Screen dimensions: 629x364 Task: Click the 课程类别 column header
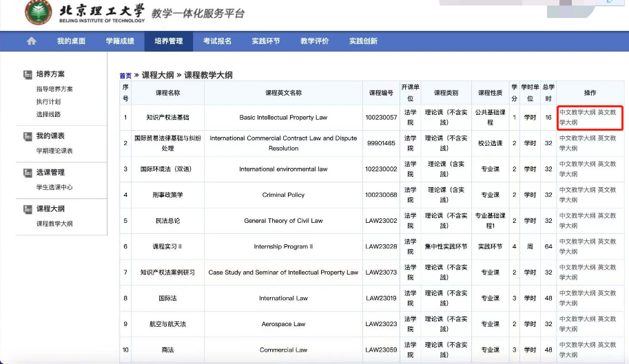[446, 93]
